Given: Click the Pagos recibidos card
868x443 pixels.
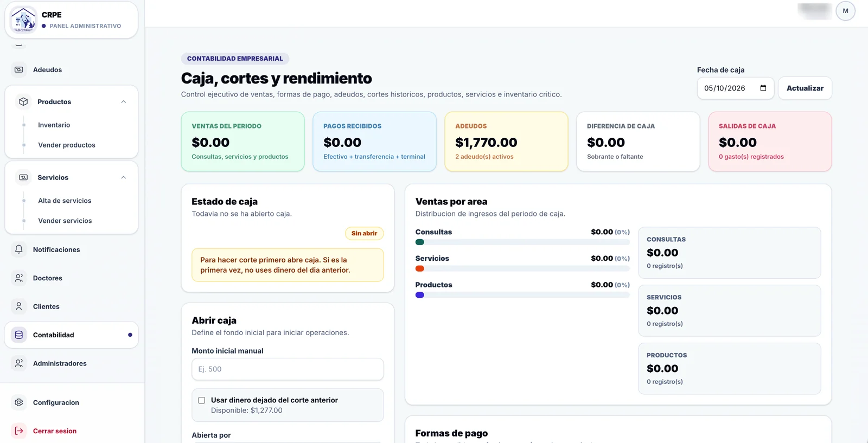Looking at the screenshot, I should (374, 142).
